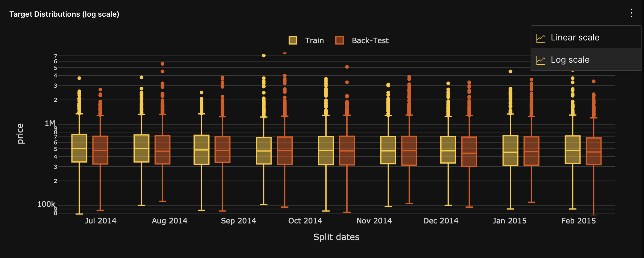Viewport: 644px width, 258px height.
Task: Click the Jan 2015 x-axis label
Action: (x=509, y=221)
